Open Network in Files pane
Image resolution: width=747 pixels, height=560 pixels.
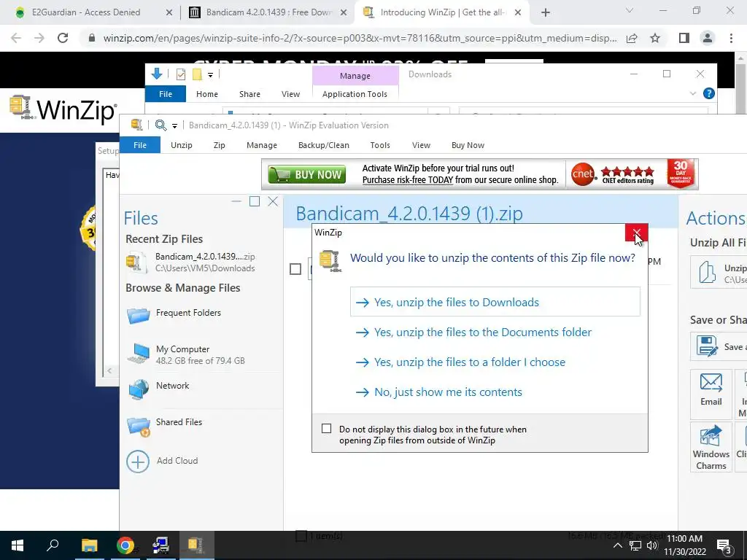(x=159, y=389)
